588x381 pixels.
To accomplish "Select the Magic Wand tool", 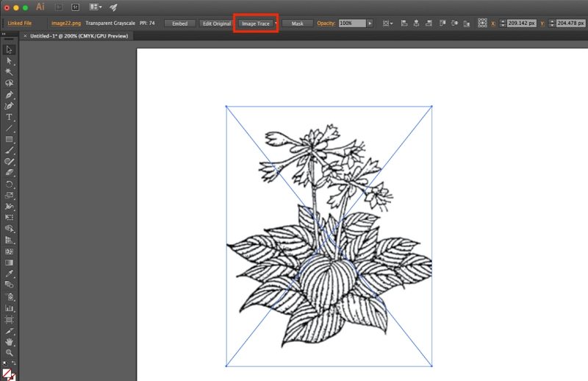I will tap(10, 72).
